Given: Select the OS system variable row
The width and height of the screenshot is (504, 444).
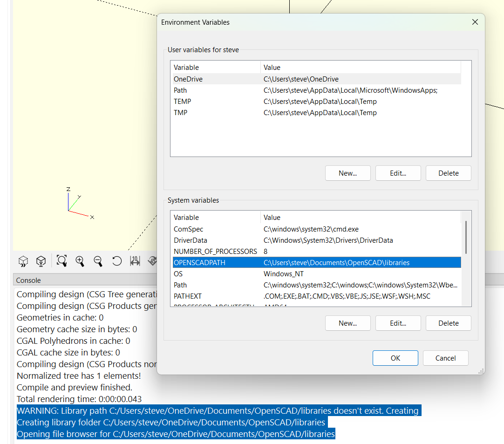Looking at the screenshot, I should pos(317,274).
